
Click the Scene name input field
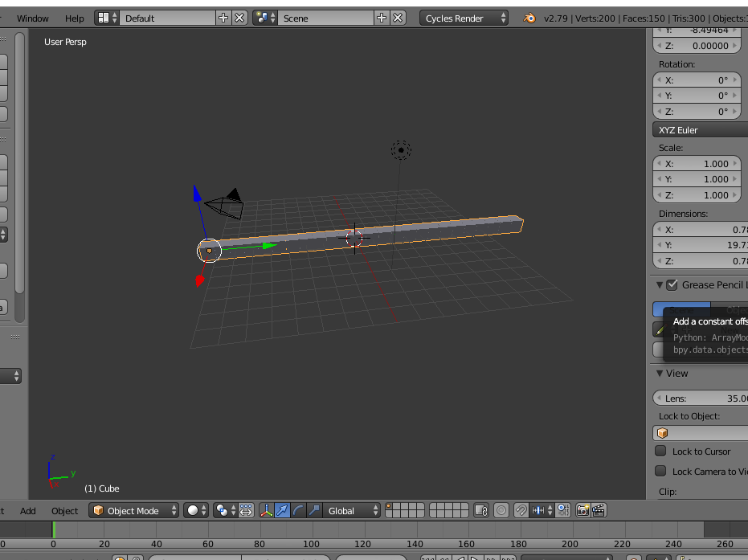coord(325,16)
